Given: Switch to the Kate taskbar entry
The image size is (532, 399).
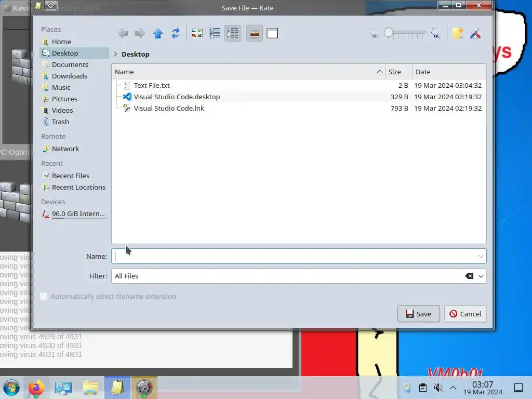Looking at the screenshot, I should click(x=117, y=388).
